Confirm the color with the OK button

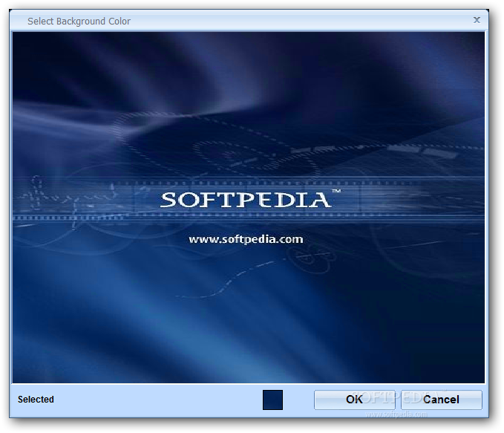(354, 400)
